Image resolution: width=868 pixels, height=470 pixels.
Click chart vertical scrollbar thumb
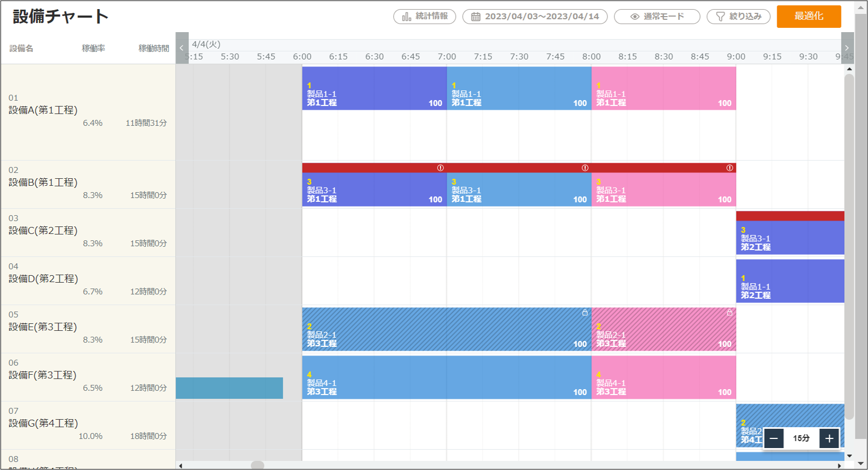(849, 247)
